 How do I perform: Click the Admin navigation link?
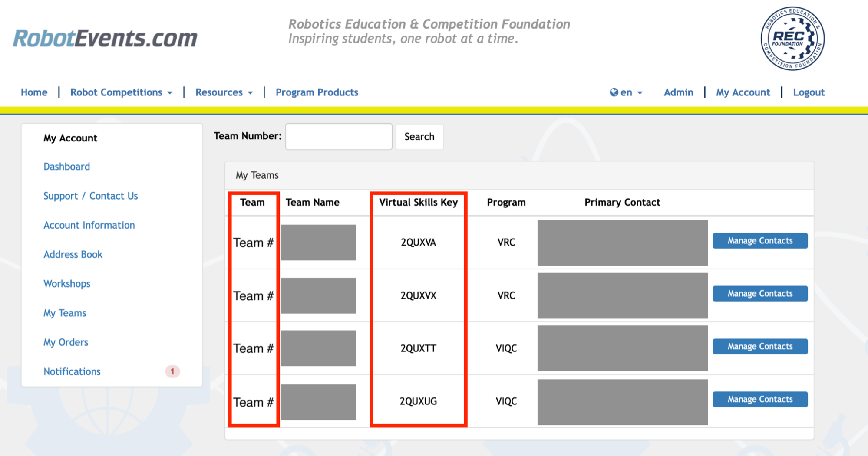click(678, 92)
